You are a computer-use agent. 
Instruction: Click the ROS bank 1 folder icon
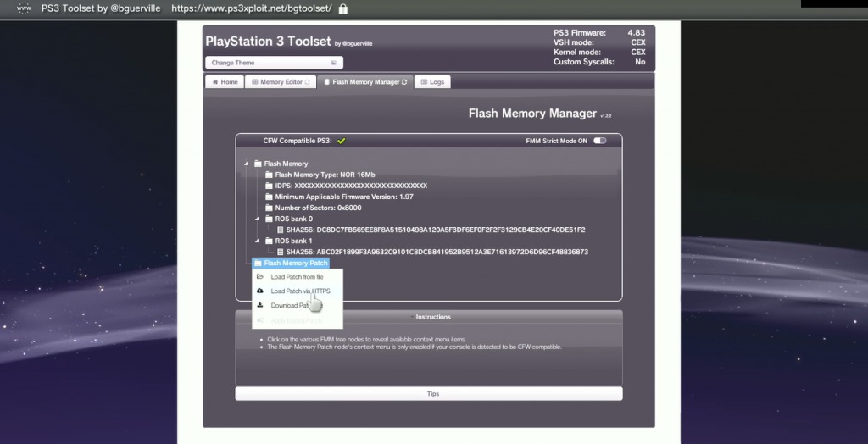pyautogui.click(x=269, y=241)
